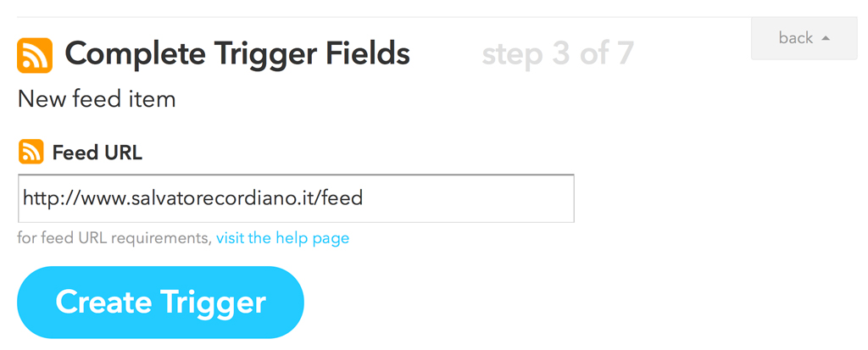The height and width of the screenshot is (350, 868).
Task: Open the 'visit the help page' link
Action: 282,239
